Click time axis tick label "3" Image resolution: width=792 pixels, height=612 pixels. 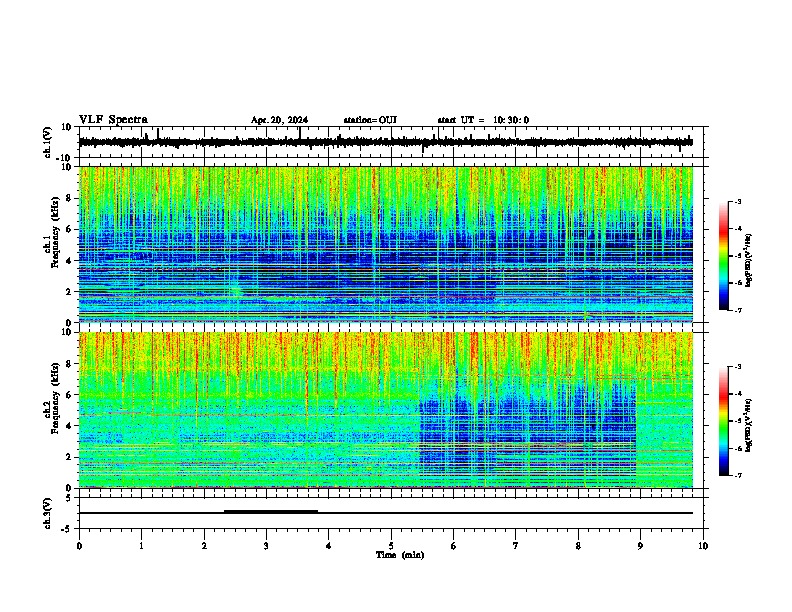pyautogui.click(x=266, y=546)
